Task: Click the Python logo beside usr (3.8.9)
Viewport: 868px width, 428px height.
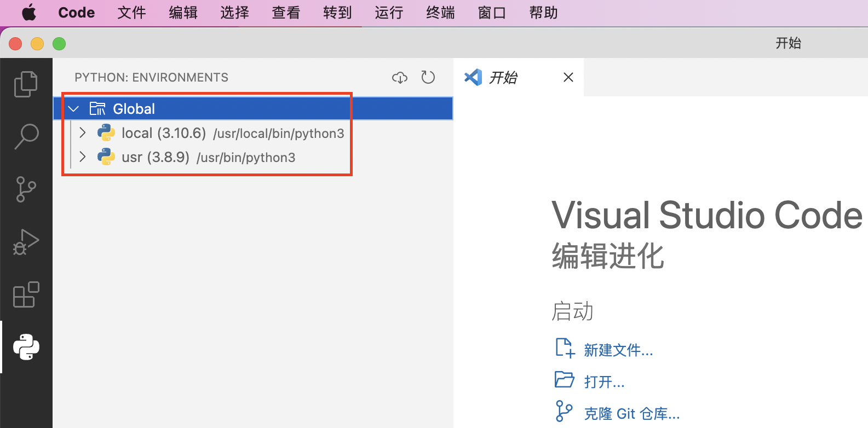Action: (106, 157)
